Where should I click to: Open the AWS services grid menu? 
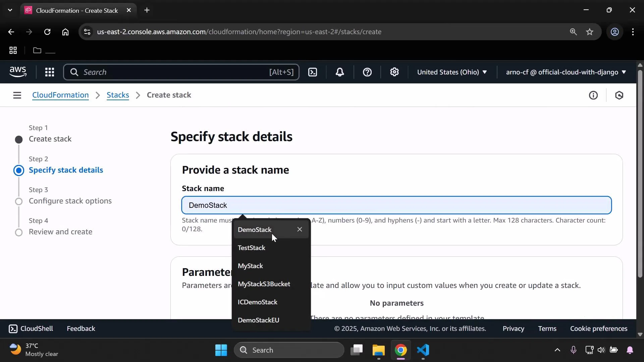pos(49,72)
